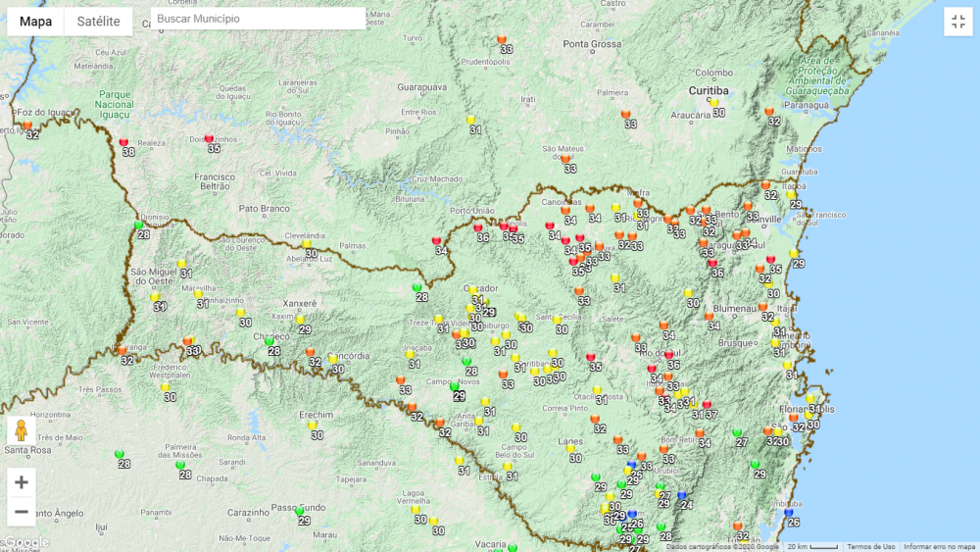
Task: Open the Termos de Uso link
Action: (870, 547)
